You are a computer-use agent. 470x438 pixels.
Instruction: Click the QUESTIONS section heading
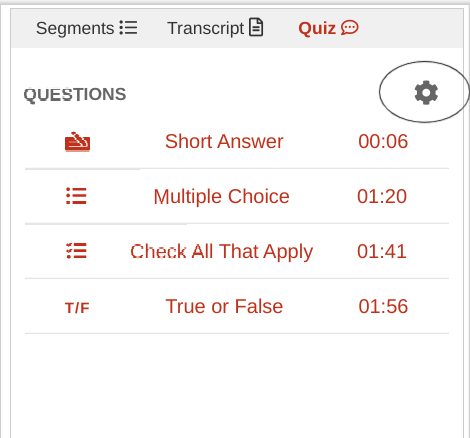(x=75, y=95)
